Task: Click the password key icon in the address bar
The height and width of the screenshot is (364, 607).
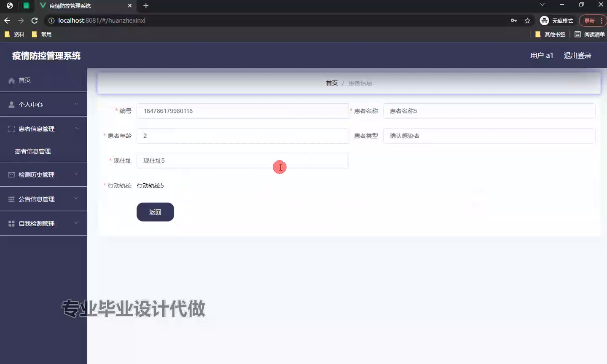Action: [x=513, y=21]
